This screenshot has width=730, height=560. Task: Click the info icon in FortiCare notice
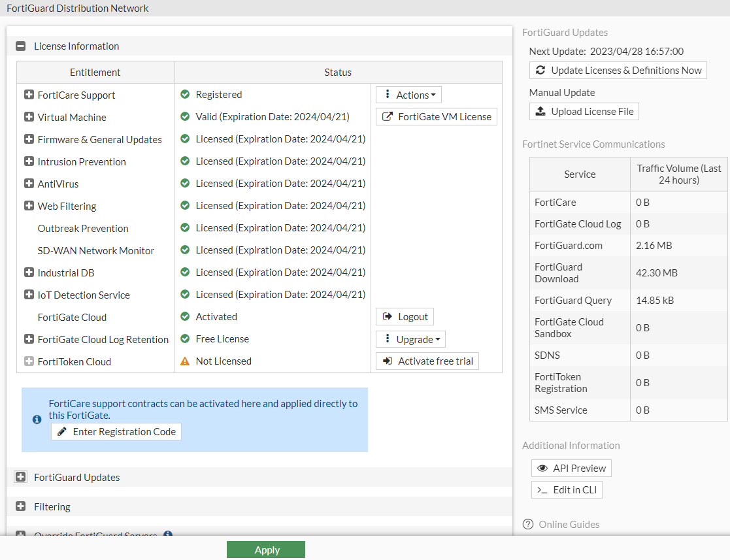[37, 420]
